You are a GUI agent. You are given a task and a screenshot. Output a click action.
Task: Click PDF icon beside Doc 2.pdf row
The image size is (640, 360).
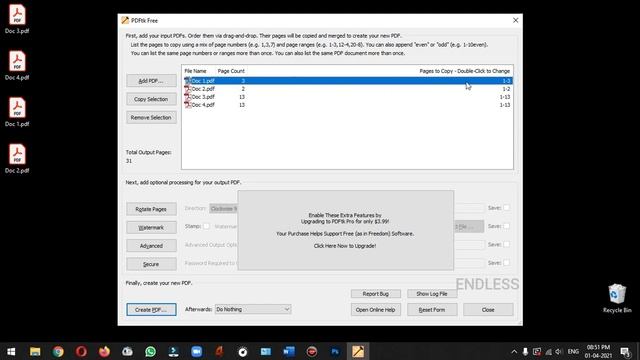click(187, 89)
